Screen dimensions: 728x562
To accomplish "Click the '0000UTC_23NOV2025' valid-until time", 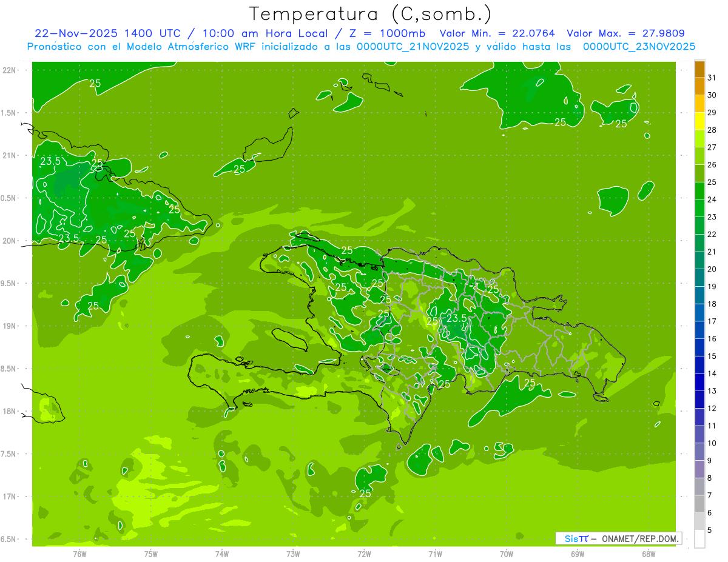I will (639, 47).
